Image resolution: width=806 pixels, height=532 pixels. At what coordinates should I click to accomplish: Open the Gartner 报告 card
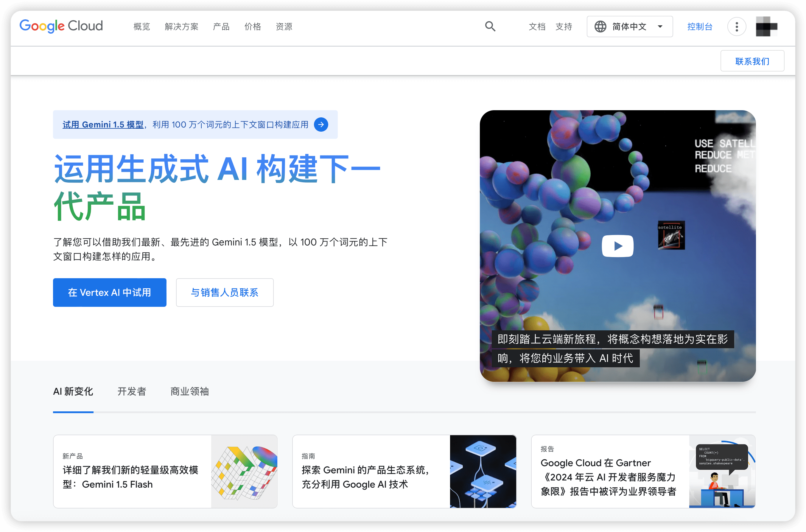coord(609,477)
